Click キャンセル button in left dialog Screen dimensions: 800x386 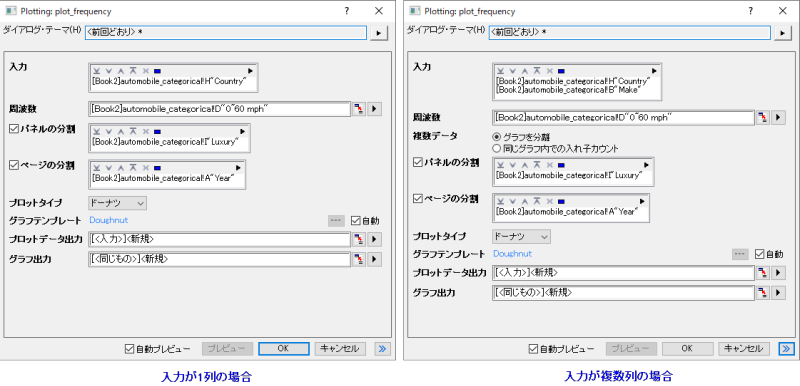(340, 349)
